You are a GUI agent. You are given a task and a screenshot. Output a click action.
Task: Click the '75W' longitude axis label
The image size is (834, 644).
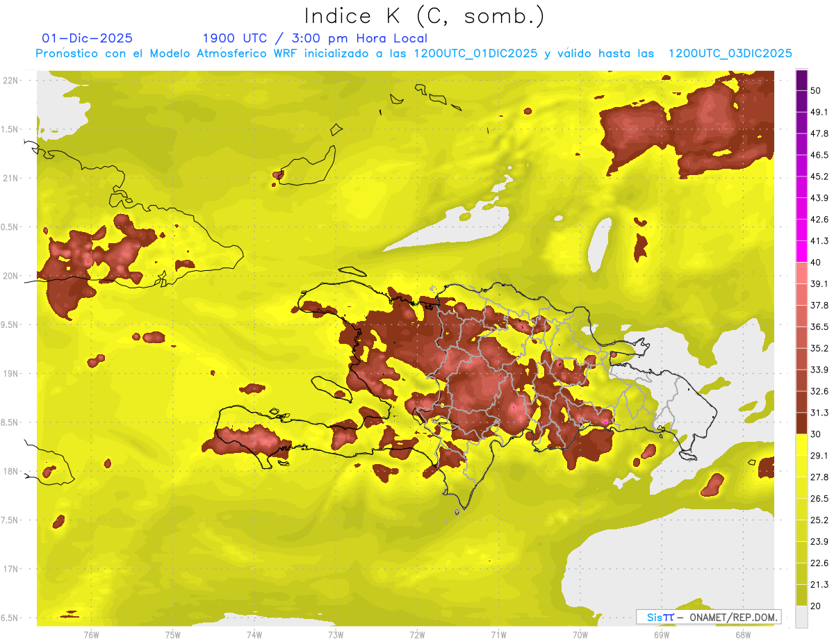click(x=173, y=634)
